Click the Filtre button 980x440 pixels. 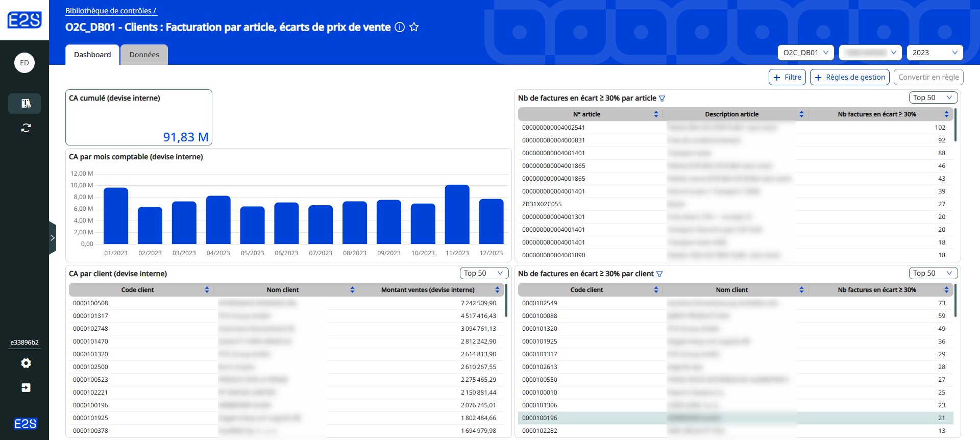tap(787, 77)
